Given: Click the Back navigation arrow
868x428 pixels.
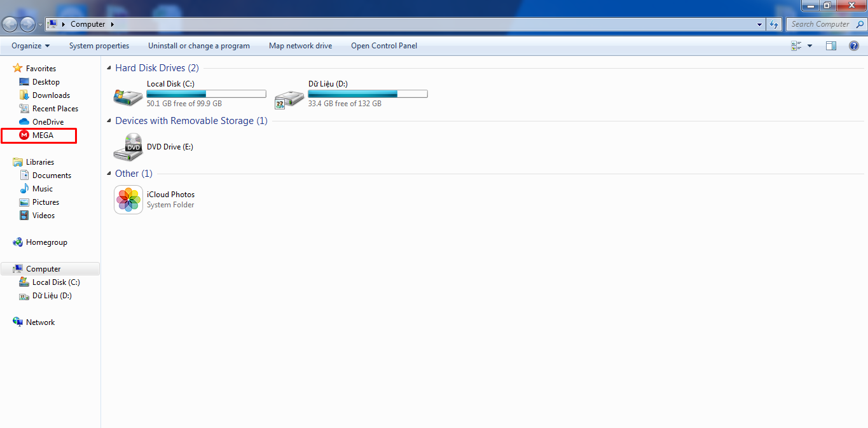Looking at the screenshot, I should [10, 24].
